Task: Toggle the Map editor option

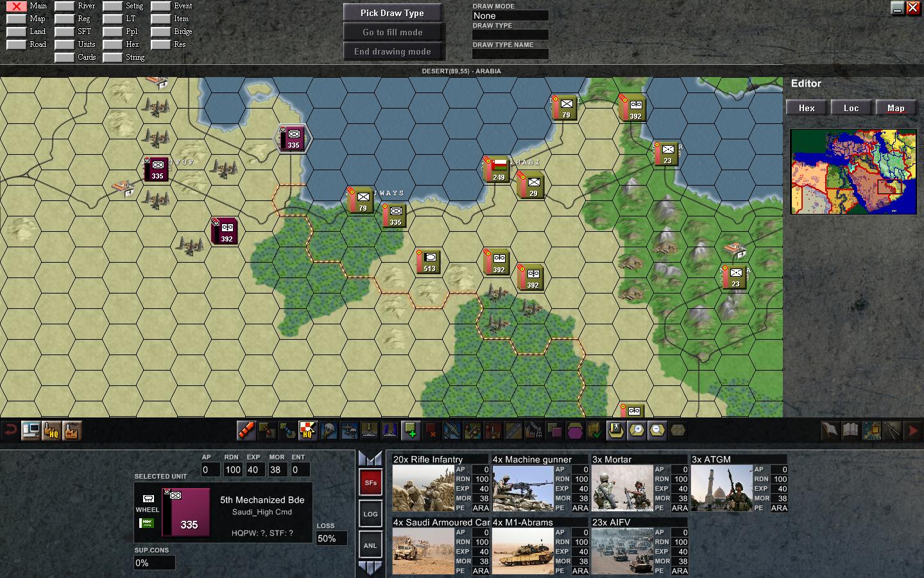Action: [17, 19]
